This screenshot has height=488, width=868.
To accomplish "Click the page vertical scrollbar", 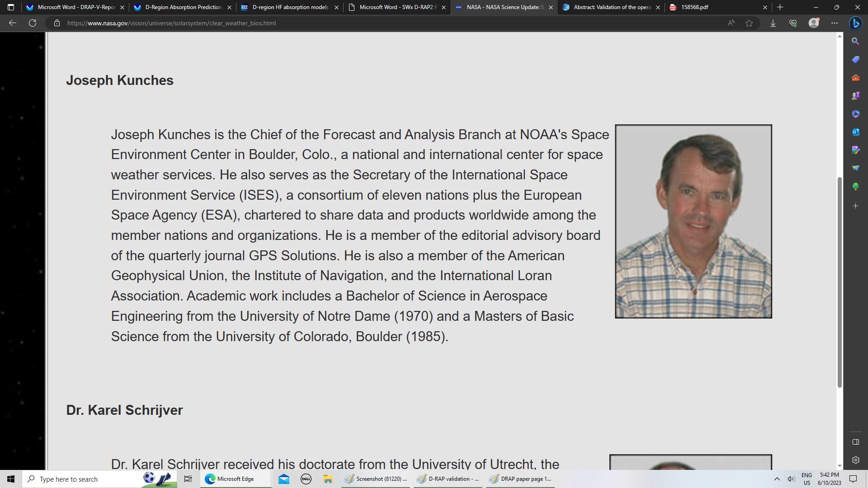I will 840,282.
